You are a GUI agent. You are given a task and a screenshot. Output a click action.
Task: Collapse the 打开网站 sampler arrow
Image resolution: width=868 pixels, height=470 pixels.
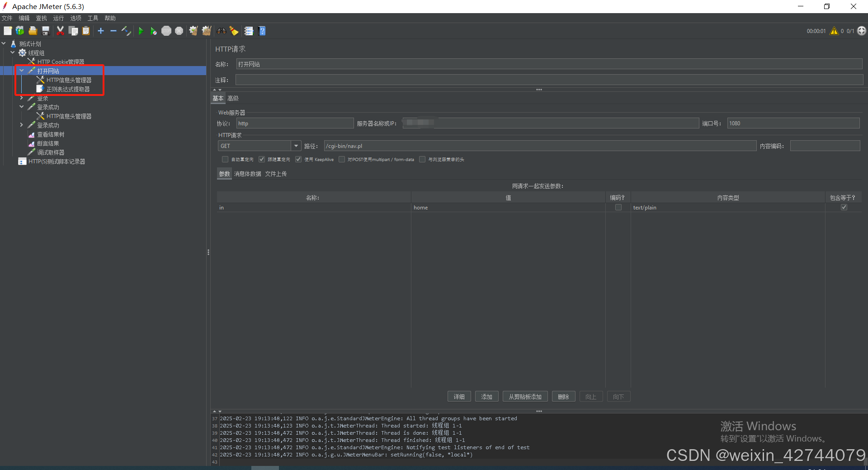[x=22, y=71]
